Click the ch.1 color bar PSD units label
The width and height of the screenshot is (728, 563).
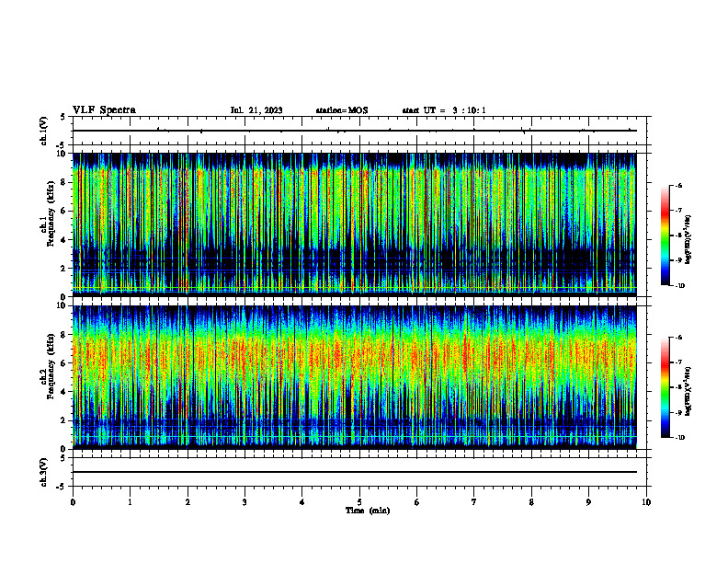pyautogui.click(x=688, y=240)
